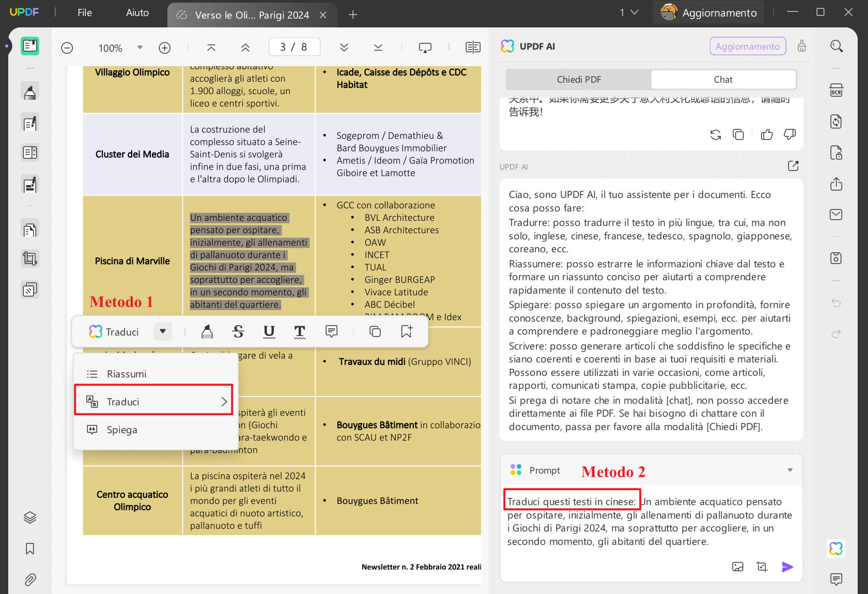Click the page number input field

pyautogui.click(x=294, y=47)
